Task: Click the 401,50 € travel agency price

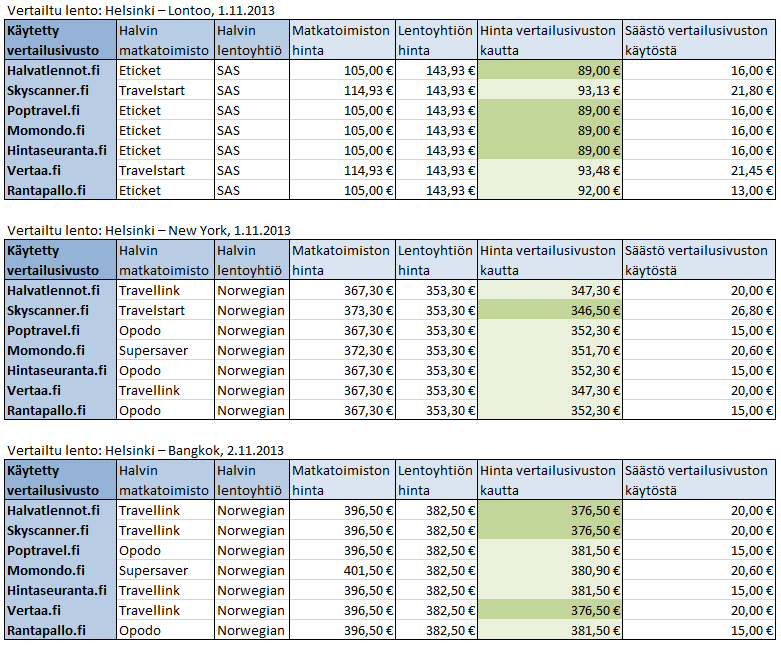Action: [341, 570]
